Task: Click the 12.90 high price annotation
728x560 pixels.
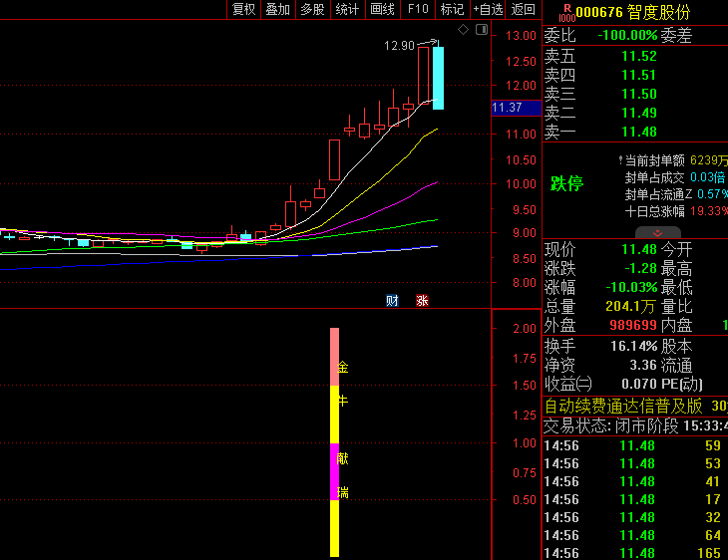Action: pyautogui.click(x=399, y=46)
